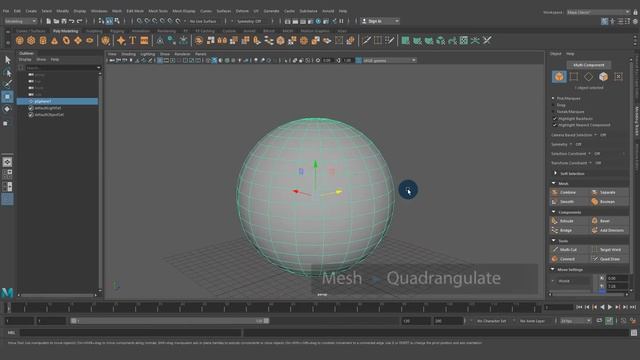Select Drag radio option
The width and height of the screenshot is (640, 360).
click(x=553, y=105)
